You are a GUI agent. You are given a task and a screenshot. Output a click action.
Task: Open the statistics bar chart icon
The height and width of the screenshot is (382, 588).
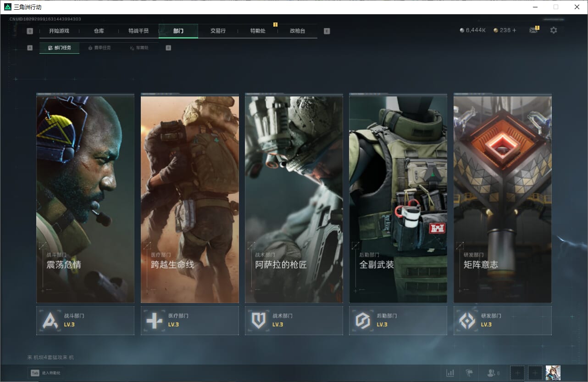click(x=450, y=373)
